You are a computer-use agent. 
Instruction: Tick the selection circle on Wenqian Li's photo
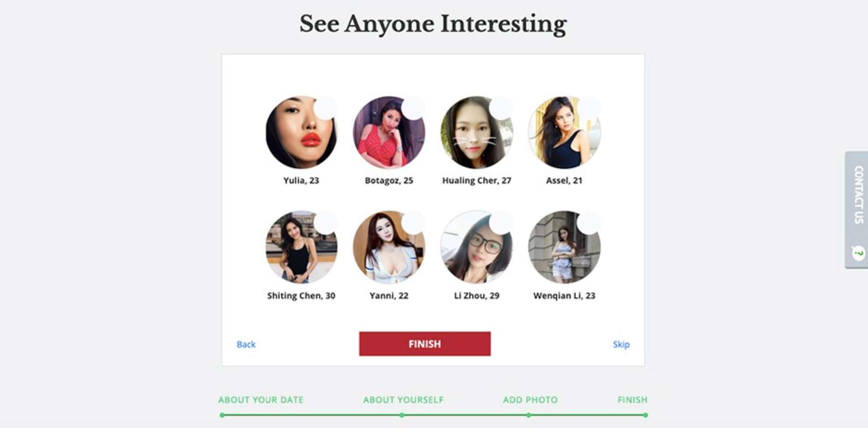[x=589, y=223]
